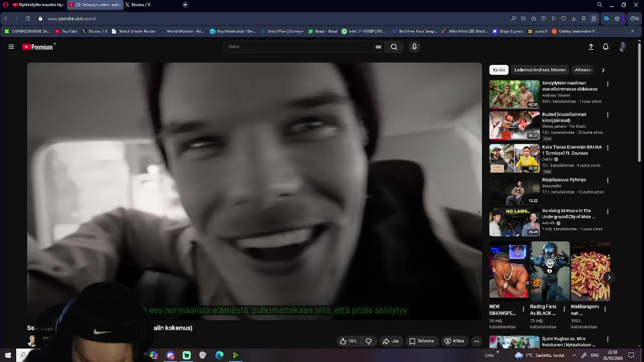The height and width of the screenshot is (362, 644).
Task: Take a snapshot with camera icon
Action: pos(533,19)
